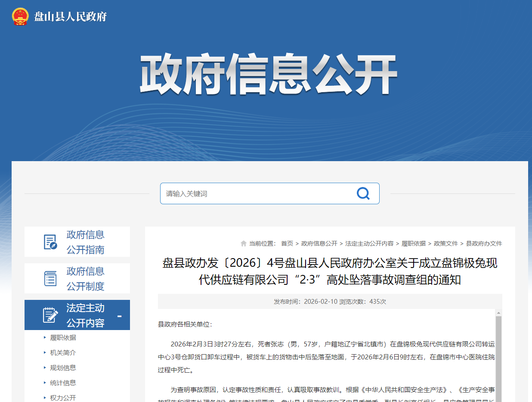
Task: Click the 浏览次数：435次 text
Action: [x=363, y=302]
